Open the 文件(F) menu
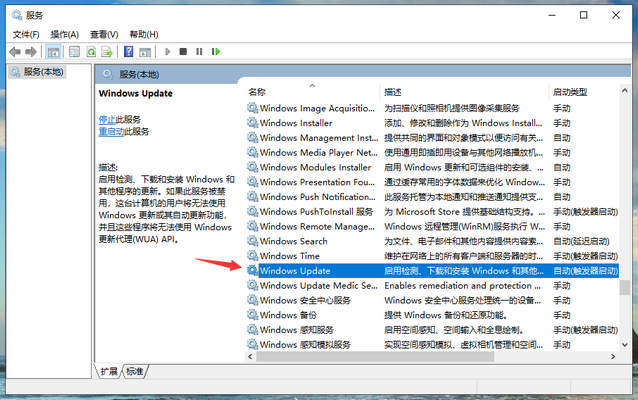The image size is (638, 400). click(26, 34)
